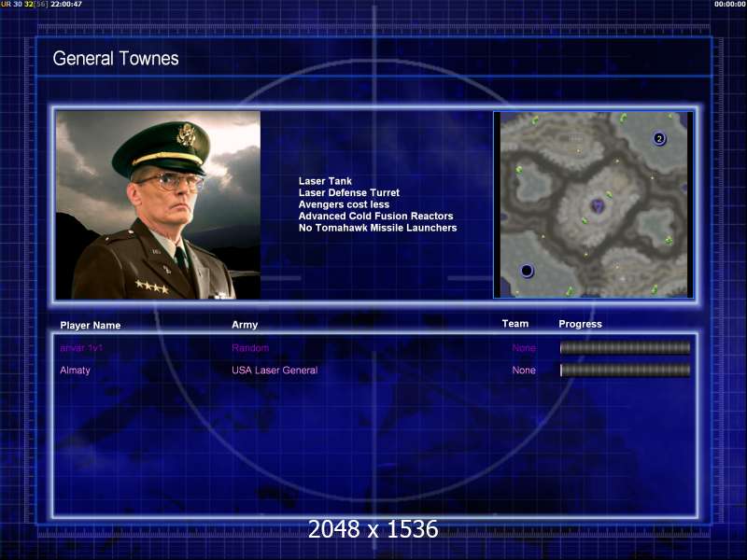747x560 pixels.
Task: Click team 'None' in Almaty row
Action: [524, 370]
